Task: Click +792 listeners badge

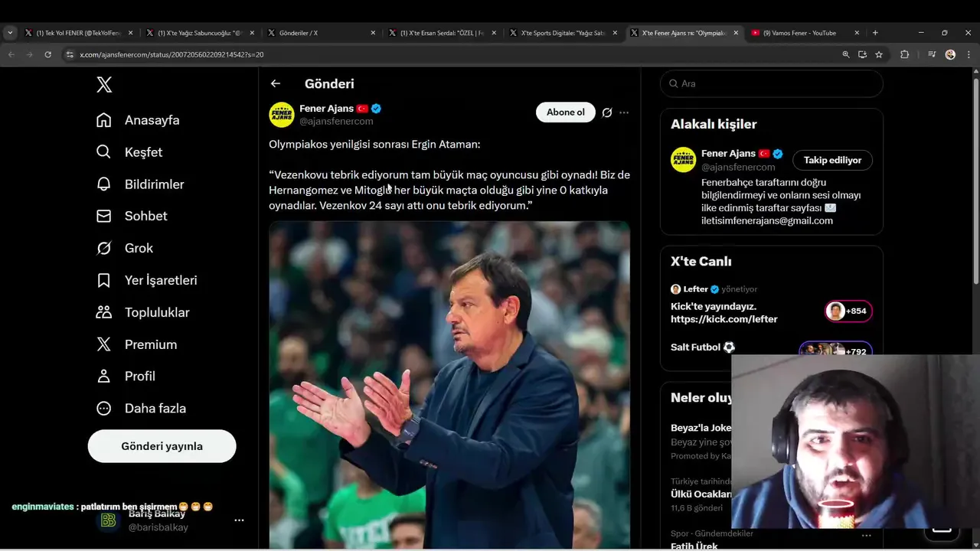Action: [x=835, y=350]
